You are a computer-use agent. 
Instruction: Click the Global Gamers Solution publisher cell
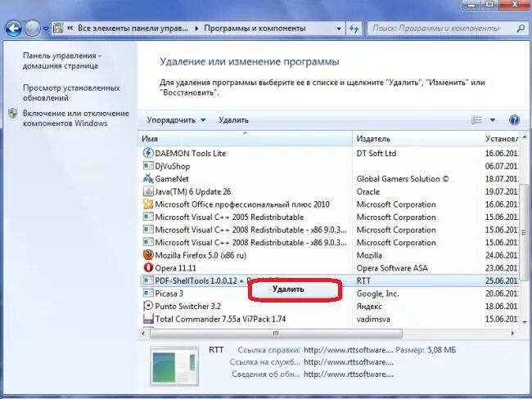[403, 179]
